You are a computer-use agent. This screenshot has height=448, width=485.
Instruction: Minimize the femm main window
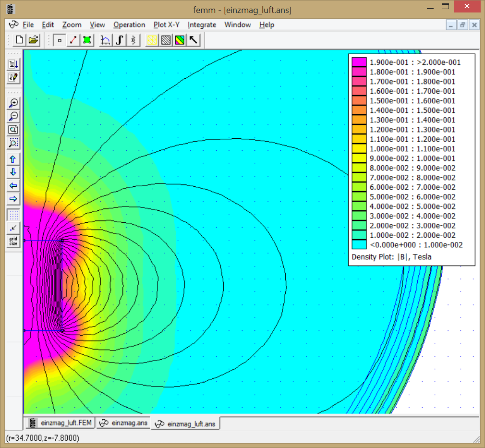pos(430,7)
